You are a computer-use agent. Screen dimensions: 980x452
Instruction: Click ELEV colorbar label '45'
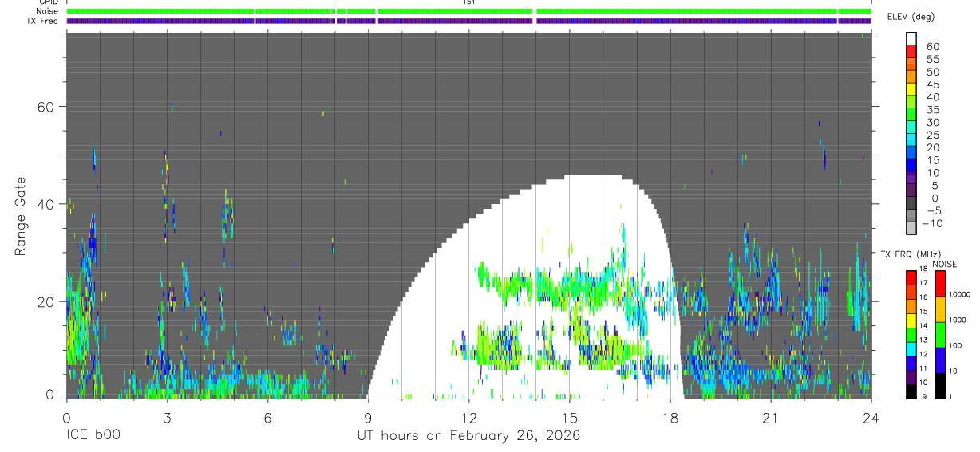coord(933,84)
